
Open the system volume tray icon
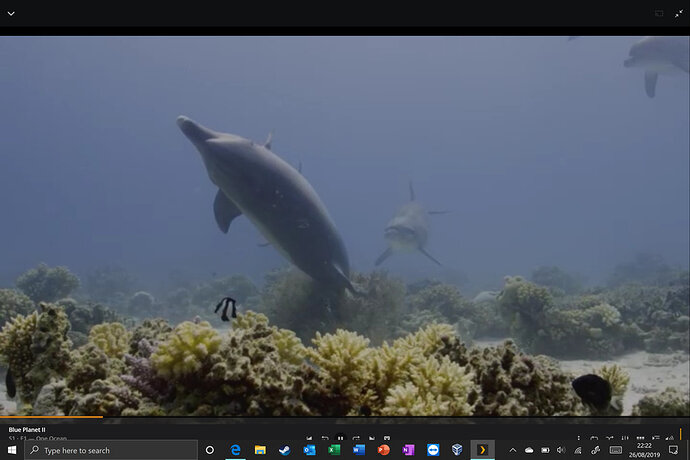[560, 451]
